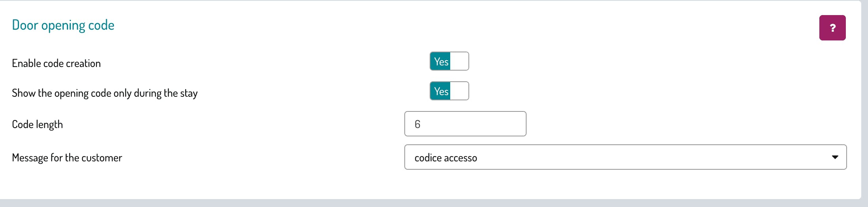The height and width of the screenshot is (207, 868).
Task: Click the empty right end of the Code length field
Action: coord(510,124)
